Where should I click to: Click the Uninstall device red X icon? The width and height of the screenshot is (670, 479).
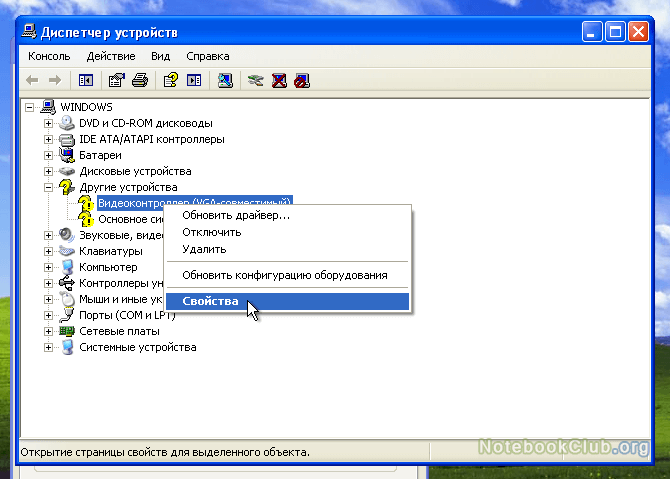click(x=279, y=80)
